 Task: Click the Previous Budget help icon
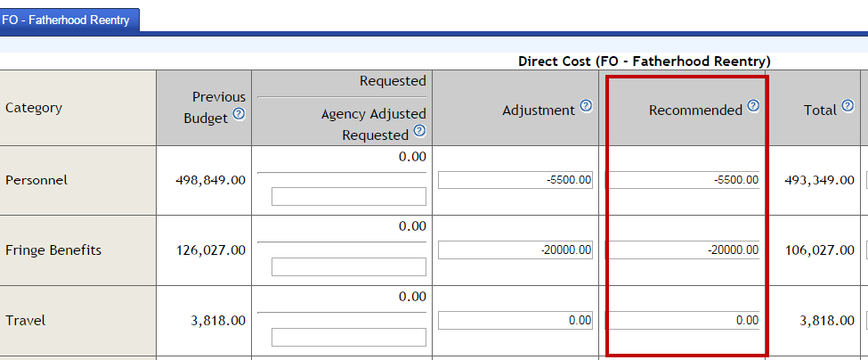[239, 115]
